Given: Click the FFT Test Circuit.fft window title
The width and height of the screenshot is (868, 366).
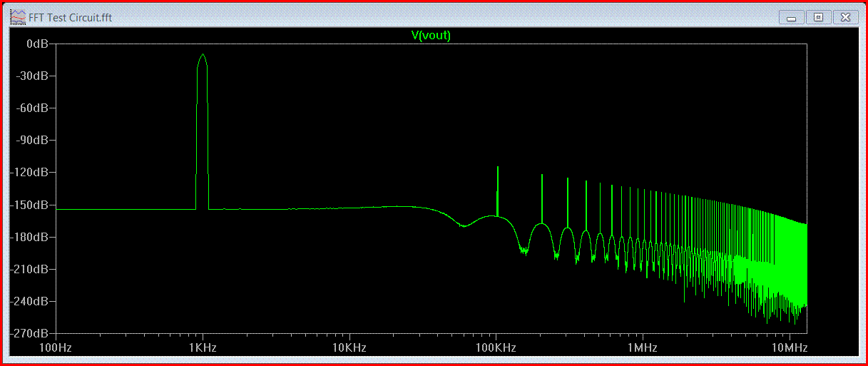Looking at the screenshot, I should click(71, 17).
